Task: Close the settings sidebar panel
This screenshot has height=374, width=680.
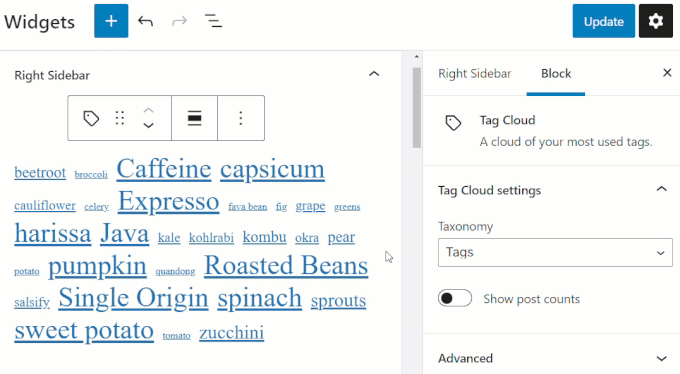Action: coord(667,73)
